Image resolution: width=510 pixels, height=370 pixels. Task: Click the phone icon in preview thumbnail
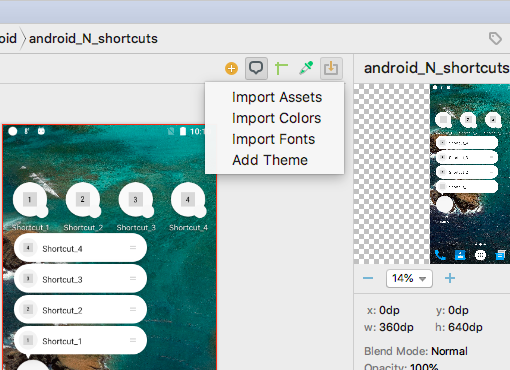pyautogui.click(x=440, y=255)
